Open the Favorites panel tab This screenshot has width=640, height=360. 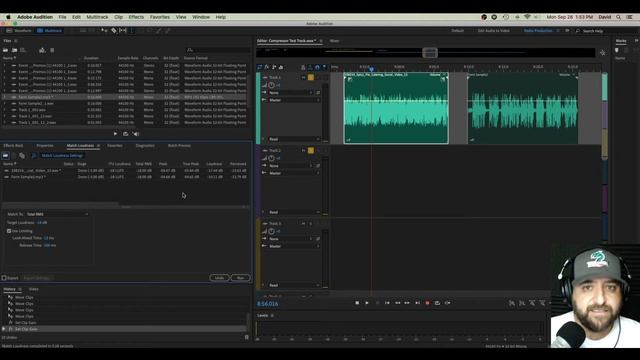point(115,146)
